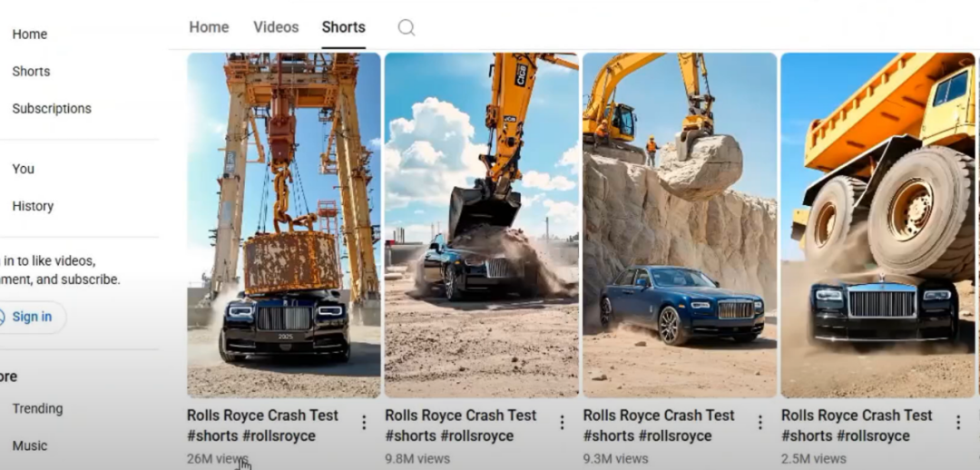This screenshot has width=980, height=470.
Task: Play the short with the rusty crane block
Action: coord(284,225)
